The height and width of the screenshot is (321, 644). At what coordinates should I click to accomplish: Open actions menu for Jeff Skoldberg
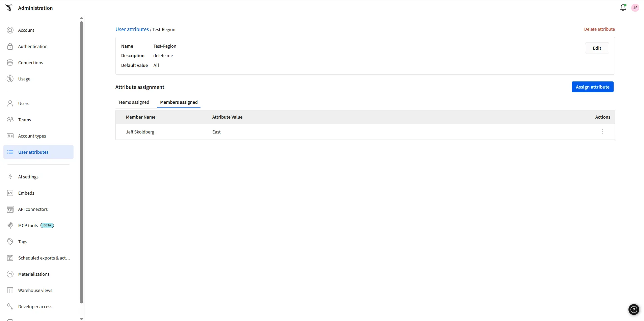(x=603, y=132)
